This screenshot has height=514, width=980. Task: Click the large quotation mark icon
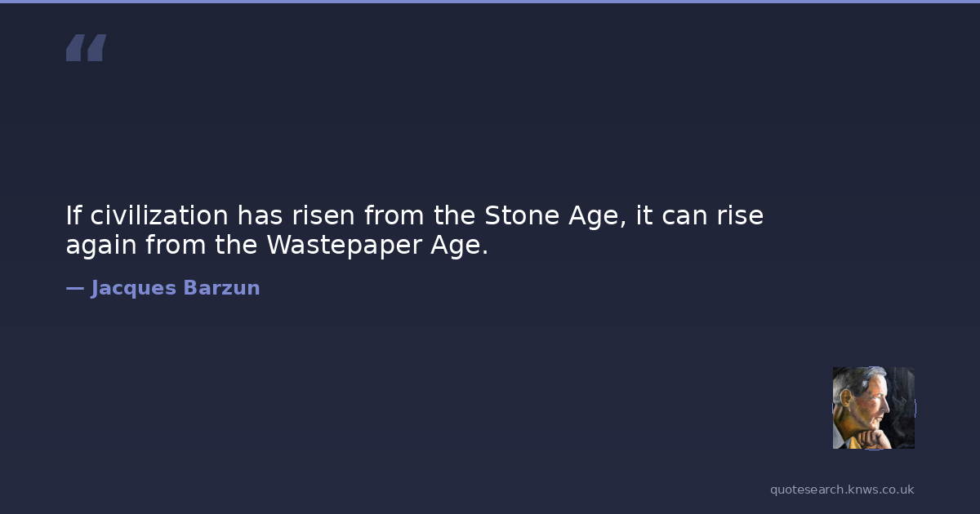[x=86, y=48]
